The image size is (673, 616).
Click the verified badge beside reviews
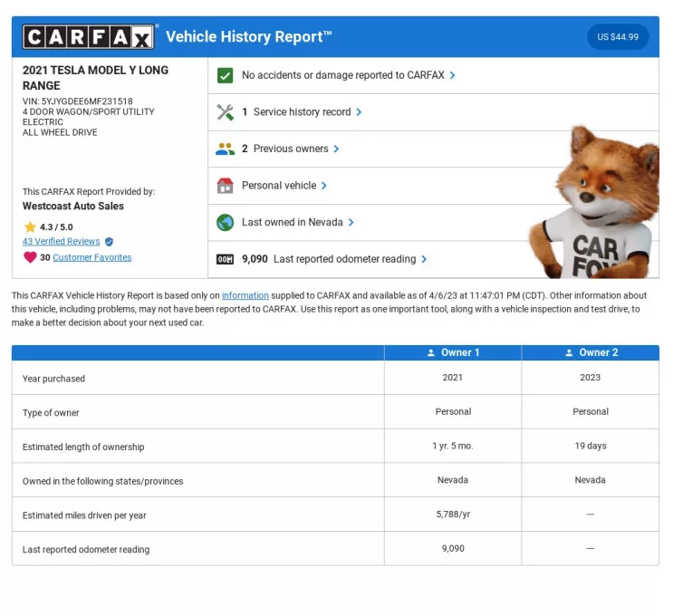[110, 242]
